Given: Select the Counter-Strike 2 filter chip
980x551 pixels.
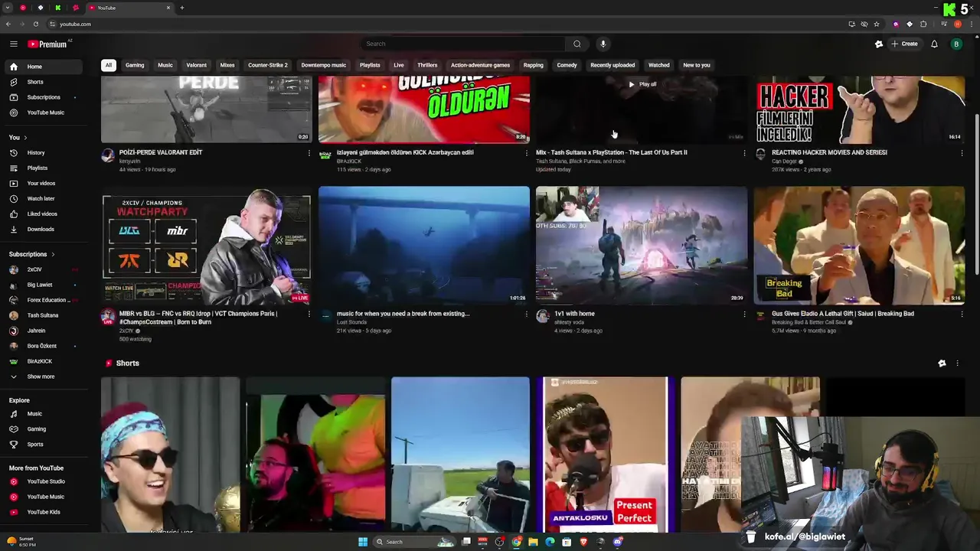Looking at the screenshot, I should point(268,65).
